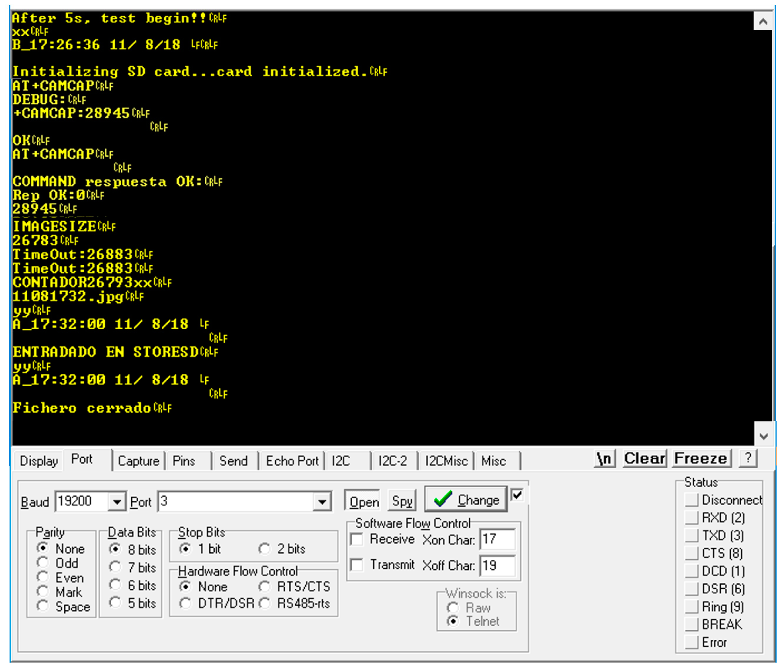
Task: Select Odd parity radio button
Action: 43,563
